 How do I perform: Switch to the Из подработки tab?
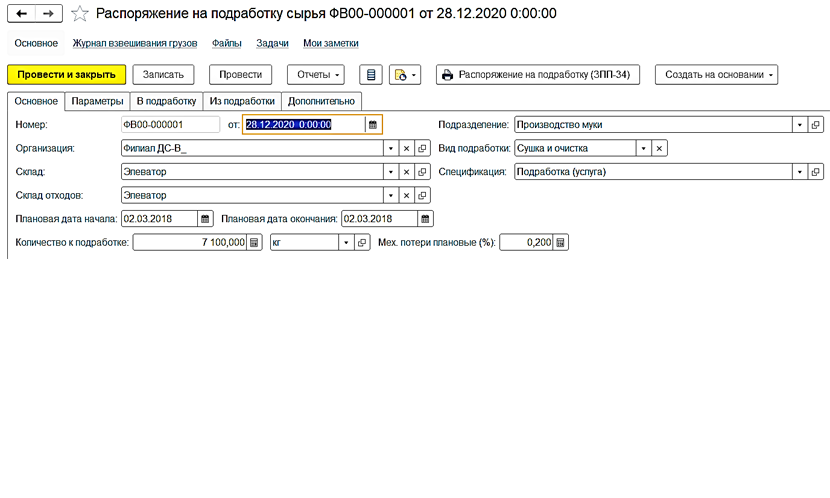point(242,101)
